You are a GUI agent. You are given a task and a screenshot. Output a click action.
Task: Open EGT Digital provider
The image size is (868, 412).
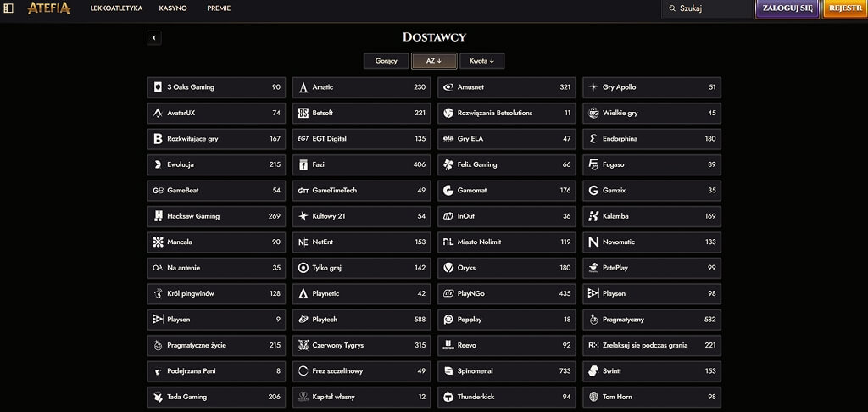click(361, 139)
